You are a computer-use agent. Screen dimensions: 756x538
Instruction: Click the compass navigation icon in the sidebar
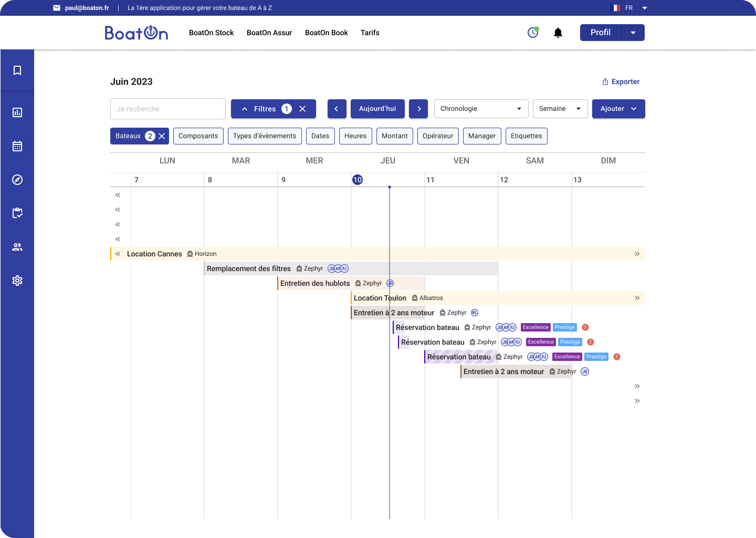17,179
